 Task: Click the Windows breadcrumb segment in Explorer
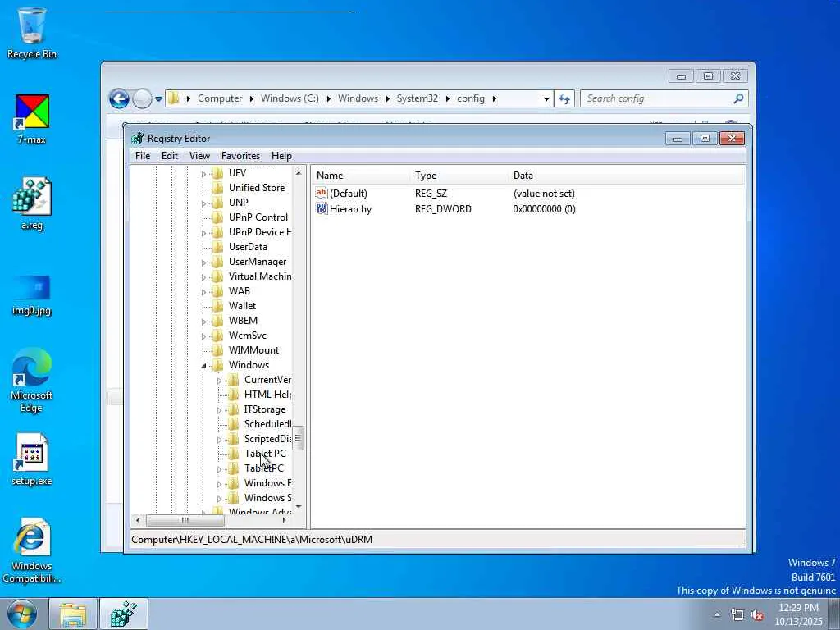[358, 98]
